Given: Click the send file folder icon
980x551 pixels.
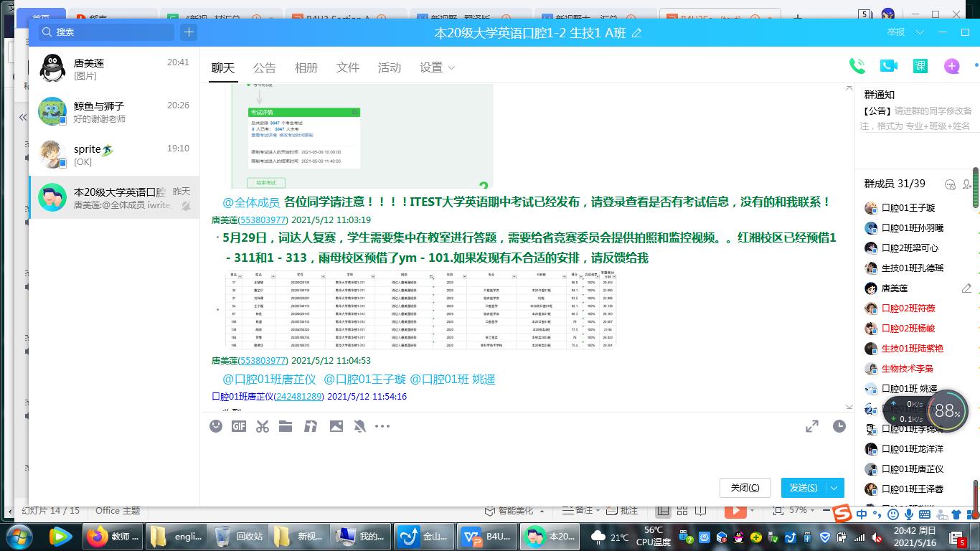Looking at the screenshot, I should (286, 426).
